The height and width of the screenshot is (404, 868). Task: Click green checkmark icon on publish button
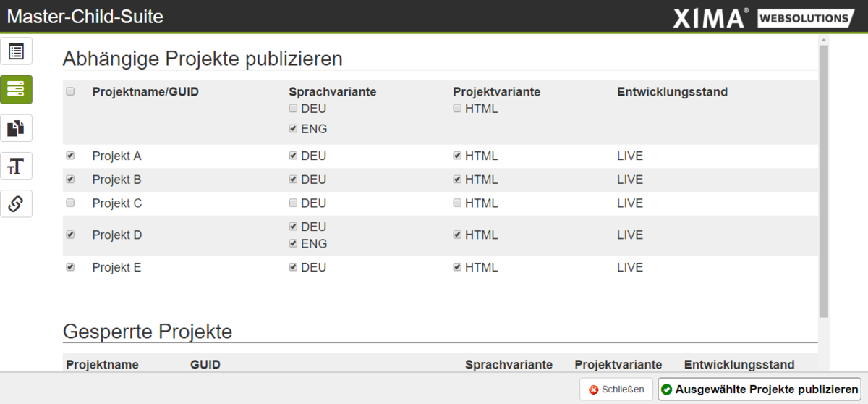(666, 390)
